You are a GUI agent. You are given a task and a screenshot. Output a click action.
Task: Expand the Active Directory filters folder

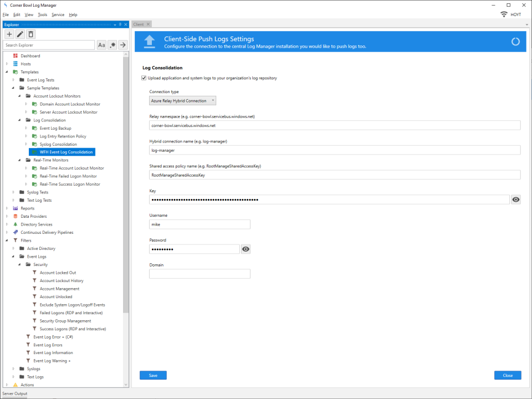(x=13, y=248)
